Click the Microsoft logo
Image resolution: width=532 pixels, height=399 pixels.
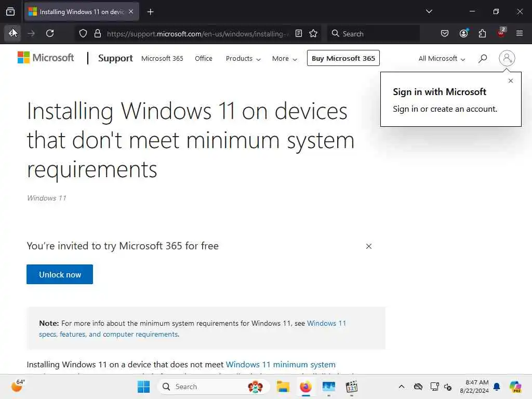click(46, 58)
